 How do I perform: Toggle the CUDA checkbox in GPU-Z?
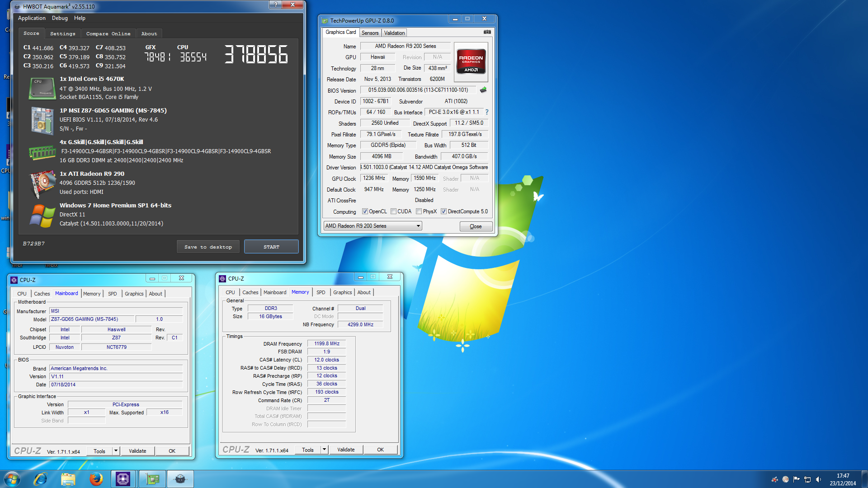point(393,211)
